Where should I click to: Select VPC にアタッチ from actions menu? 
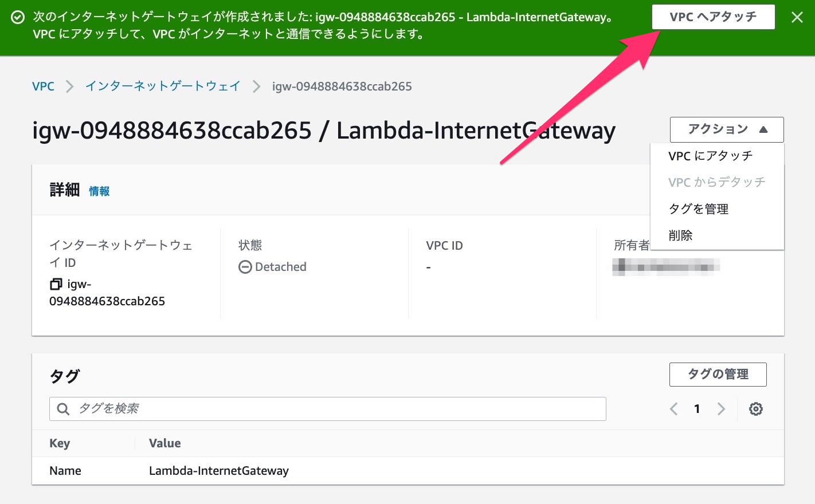click(709, 155)
